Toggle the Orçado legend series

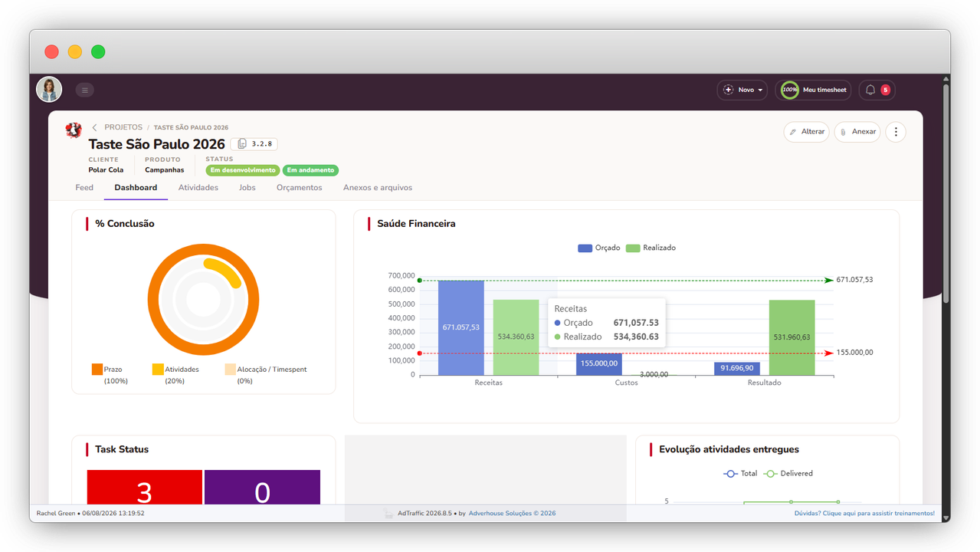pos(599,248)
